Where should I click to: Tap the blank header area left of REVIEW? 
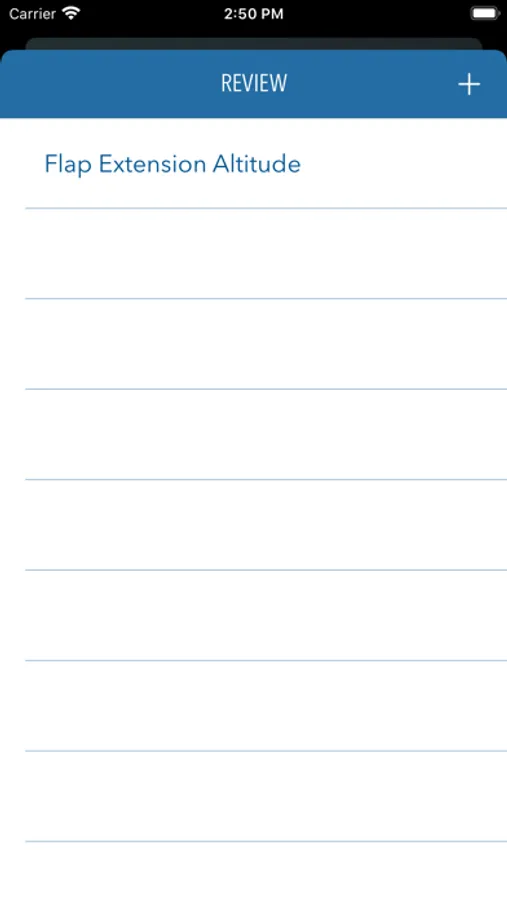coord(109,84)
